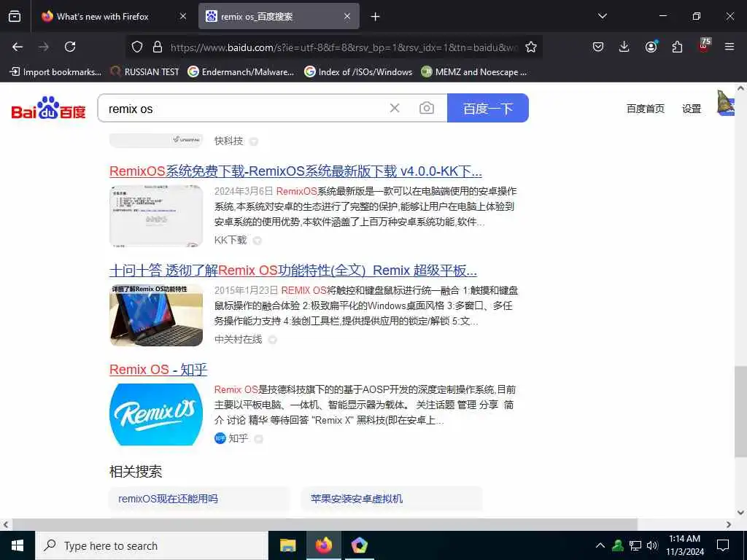This screenshot has height=560, width=747.
Task: Open the Extensions puzzle icon
Action: (x=677, y=47)
